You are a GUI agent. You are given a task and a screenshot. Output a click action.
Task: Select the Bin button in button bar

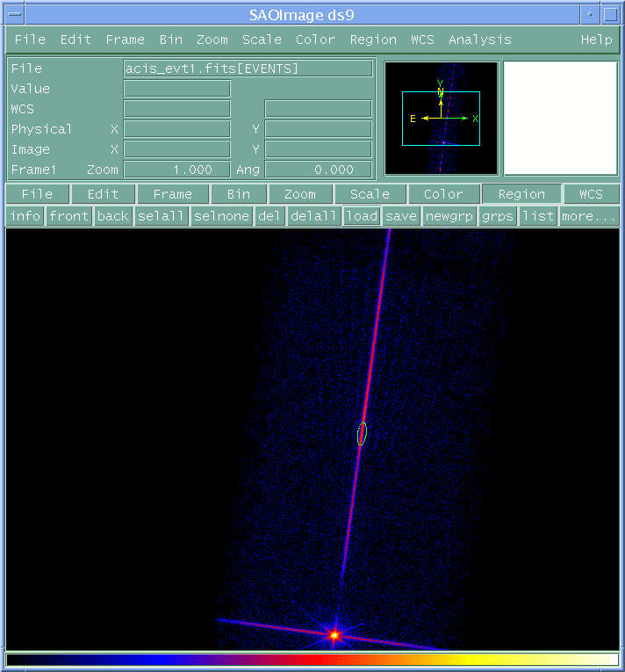(x=239, y=194)
